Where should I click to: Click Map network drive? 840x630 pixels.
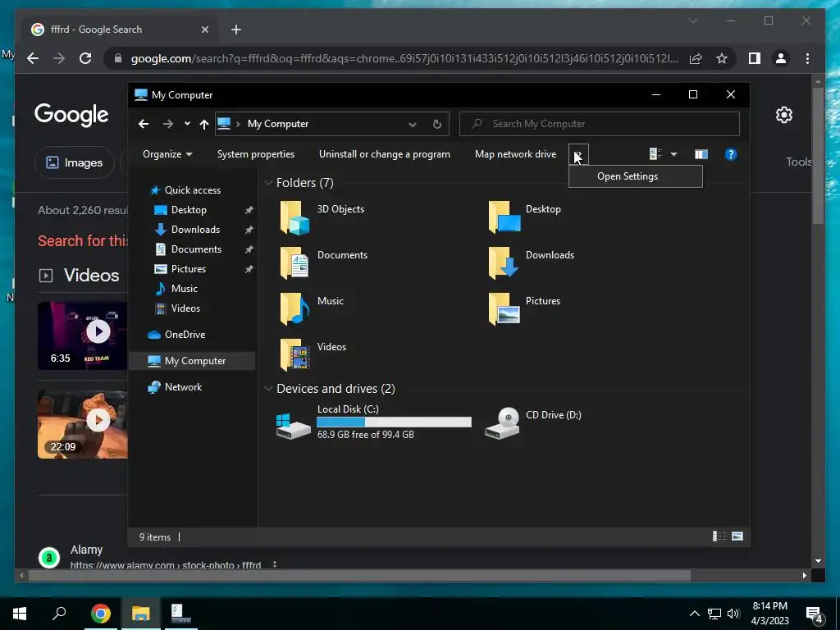[515, 154]
